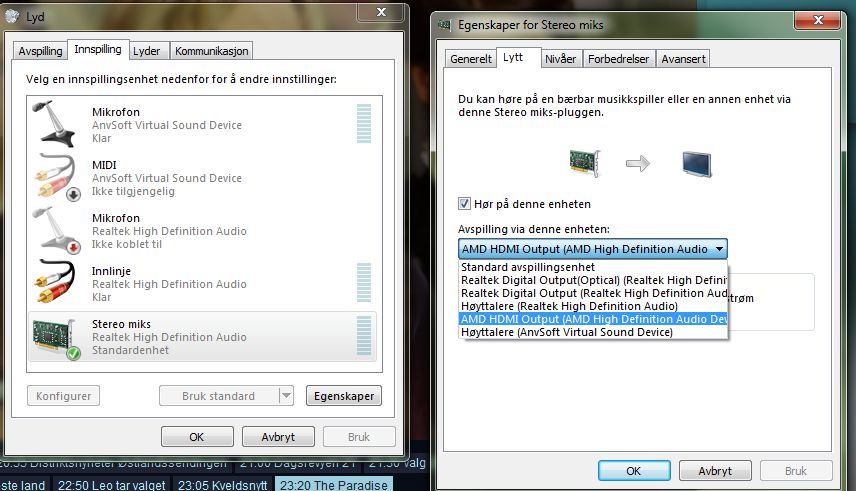
Task: Select the 'Mikrofon' Ikke koblet til row
Action: click(x=203, y=230)
